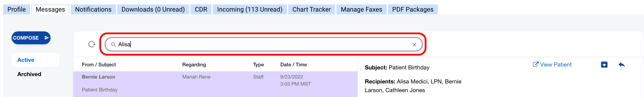
Task: Open the View Patient link
Action: (x=552, y=65)
